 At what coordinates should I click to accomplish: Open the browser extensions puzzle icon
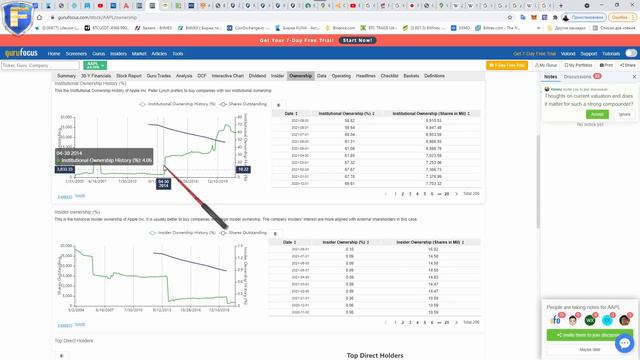tap(555, 18)
